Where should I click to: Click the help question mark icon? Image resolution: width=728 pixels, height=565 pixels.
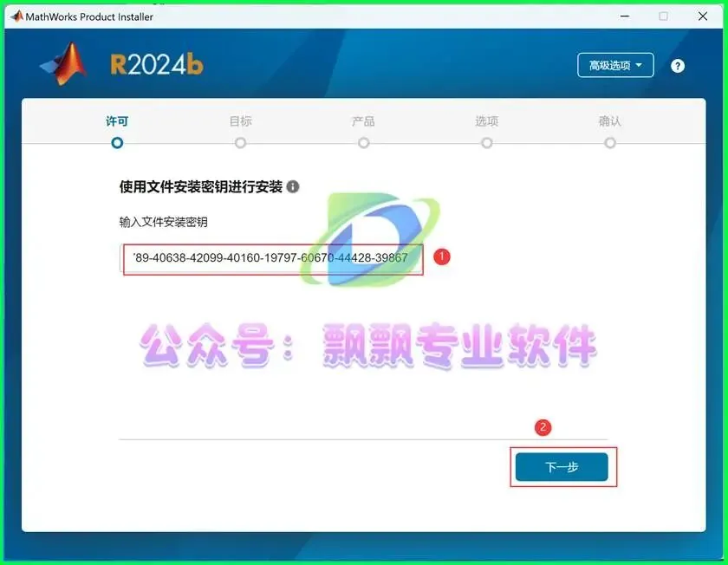point(678,66)
